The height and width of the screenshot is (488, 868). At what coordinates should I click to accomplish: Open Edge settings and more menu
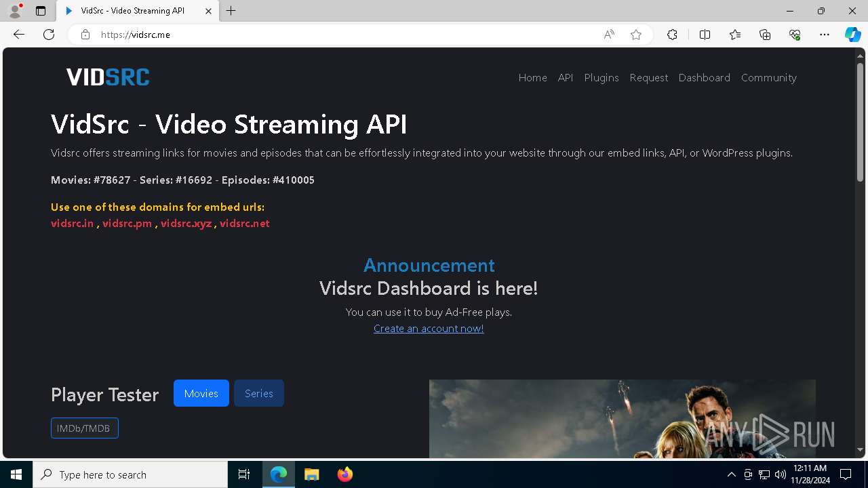(825, 35)
